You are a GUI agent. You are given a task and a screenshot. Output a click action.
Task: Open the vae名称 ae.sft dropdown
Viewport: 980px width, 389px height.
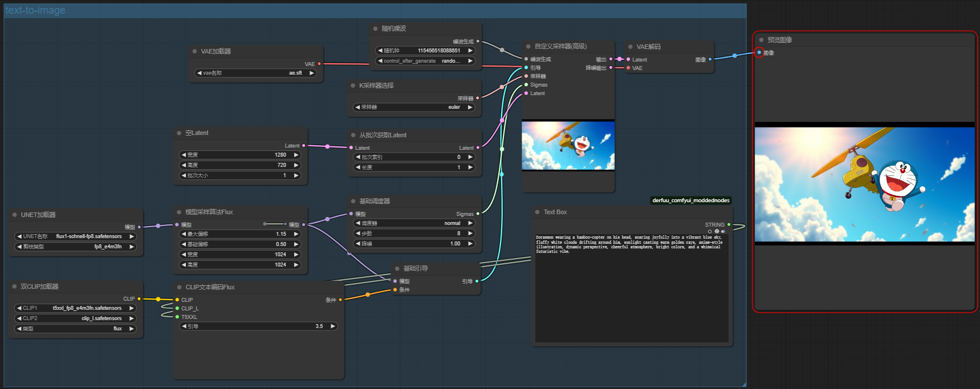tap(255, 73)
